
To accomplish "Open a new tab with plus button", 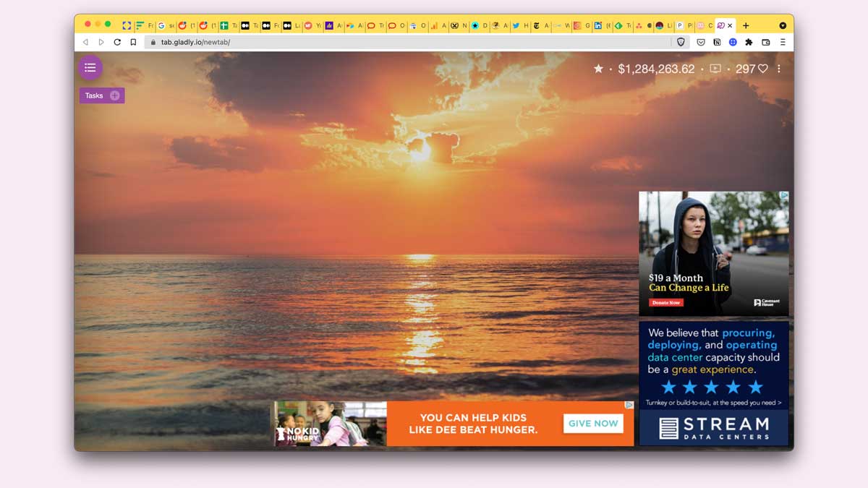I will tap(746, 25).
